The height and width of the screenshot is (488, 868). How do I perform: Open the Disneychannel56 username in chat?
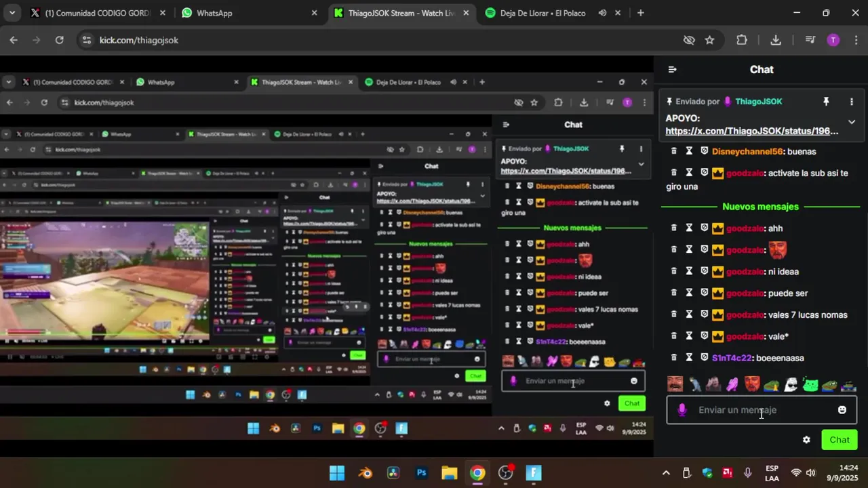pyautogui.click(x=747, y=152)
